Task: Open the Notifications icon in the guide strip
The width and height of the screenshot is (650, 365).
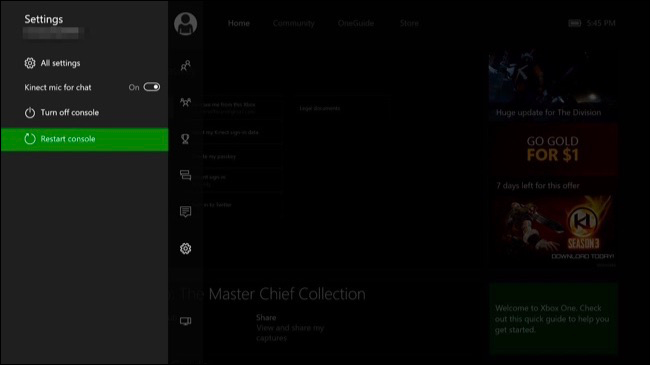Action: (185, 212)
